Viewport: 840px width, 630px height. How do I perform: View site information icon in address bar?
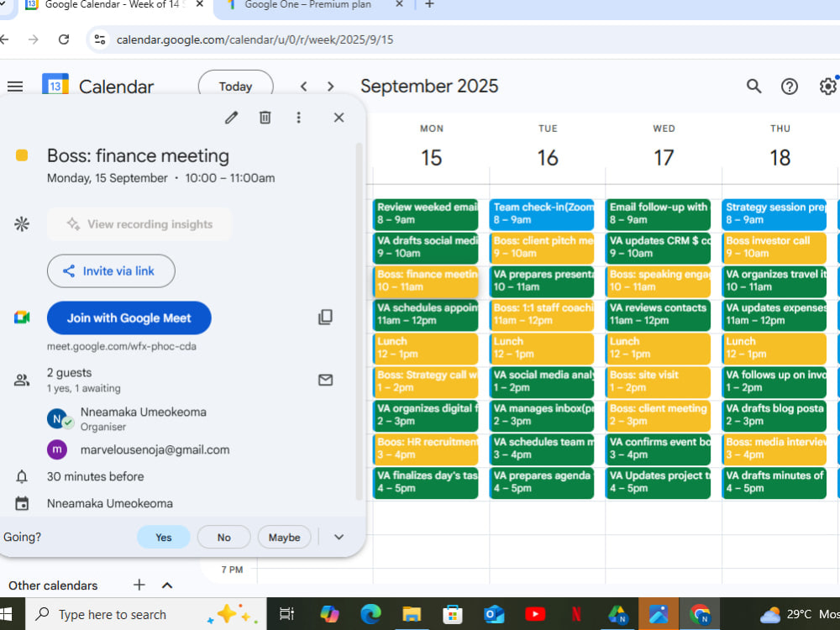pos(100,39)
